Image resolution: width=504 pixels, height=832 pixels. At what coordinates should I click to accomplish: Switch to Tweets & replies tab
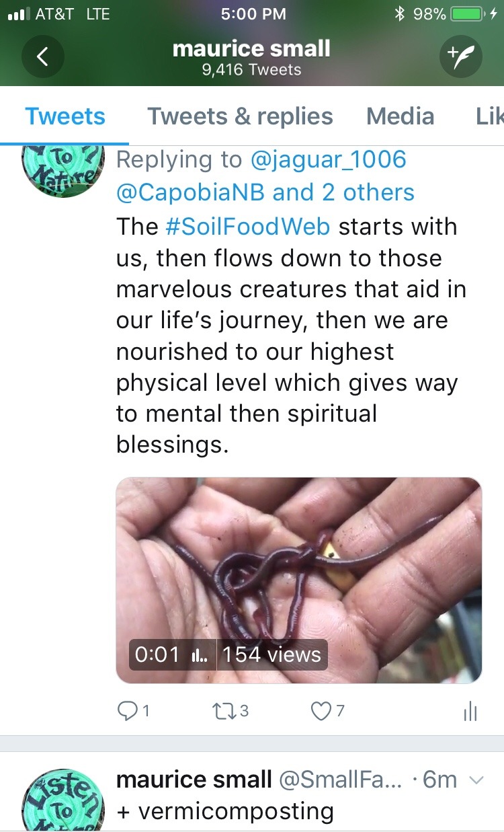[240, 116]
